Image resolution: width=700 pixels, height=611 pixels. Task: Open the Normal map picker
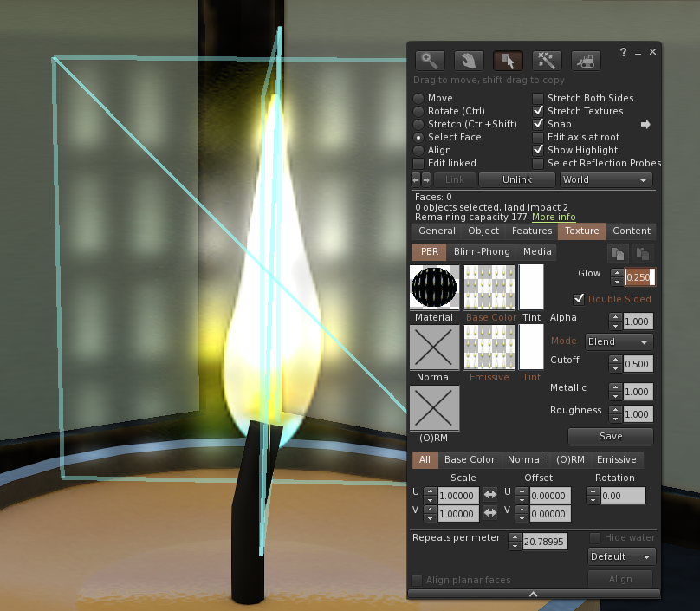click(434, 347)
